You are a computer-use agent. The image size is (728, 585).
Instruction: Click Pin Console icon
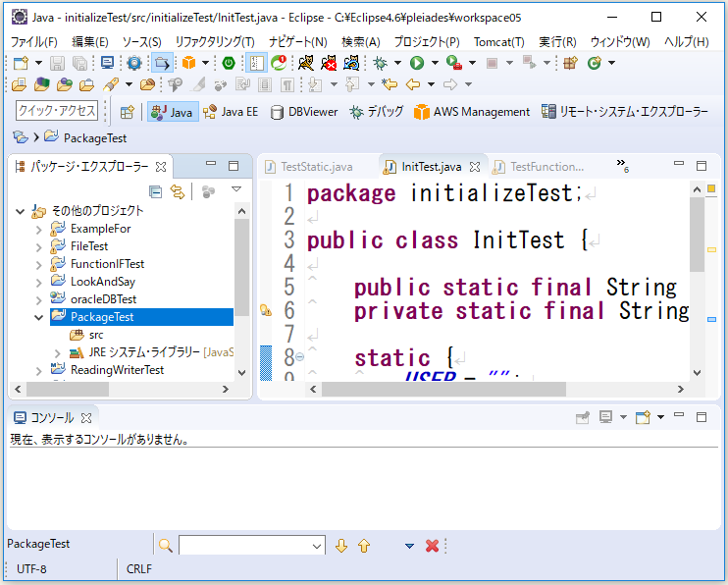pyautogui.click(x=583, y=417)
